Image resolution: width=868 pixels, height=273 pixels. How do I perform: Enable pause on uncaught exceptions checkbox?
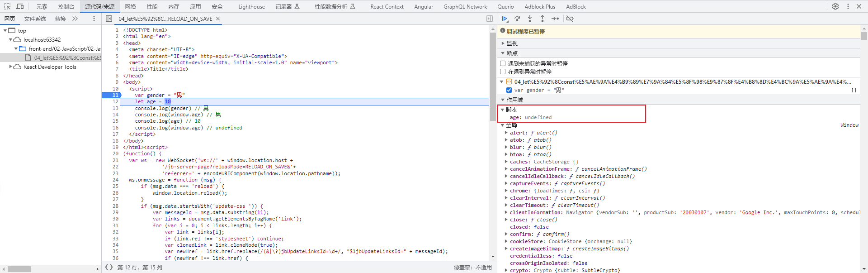(503, 63)
